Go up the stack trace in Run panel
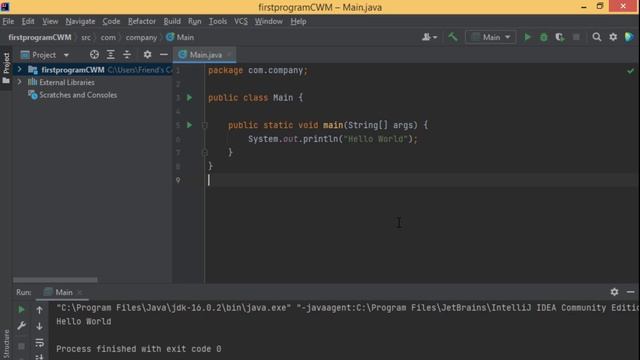640x360 pixels. point(39,310)
